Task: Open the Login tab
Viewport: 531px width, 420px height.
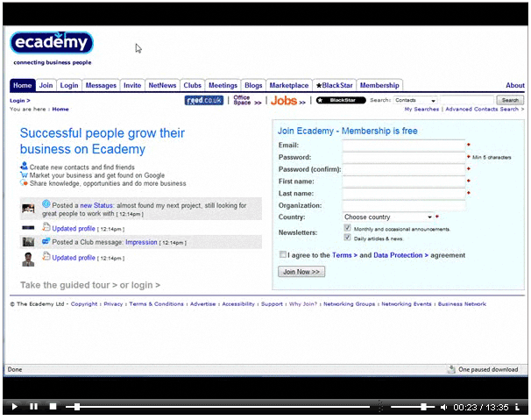Action: [x=69, y=85]
